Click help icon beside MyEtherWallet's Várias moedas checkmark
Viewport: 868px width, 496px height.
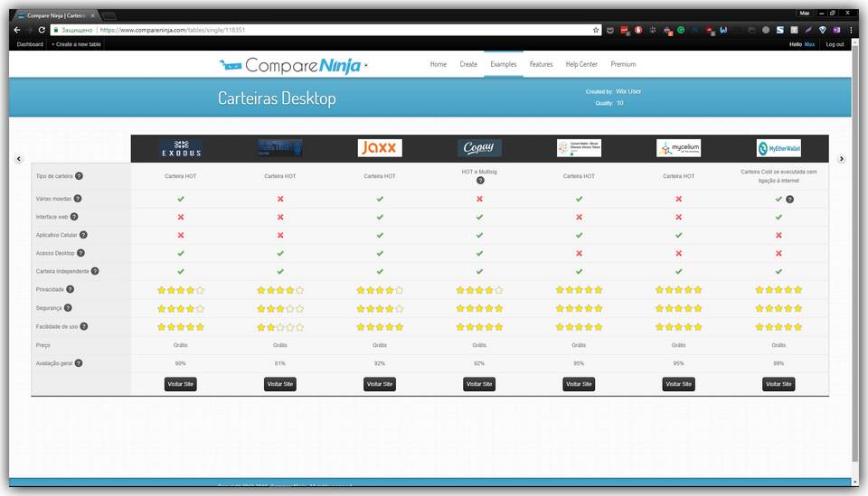pos(790,199)
